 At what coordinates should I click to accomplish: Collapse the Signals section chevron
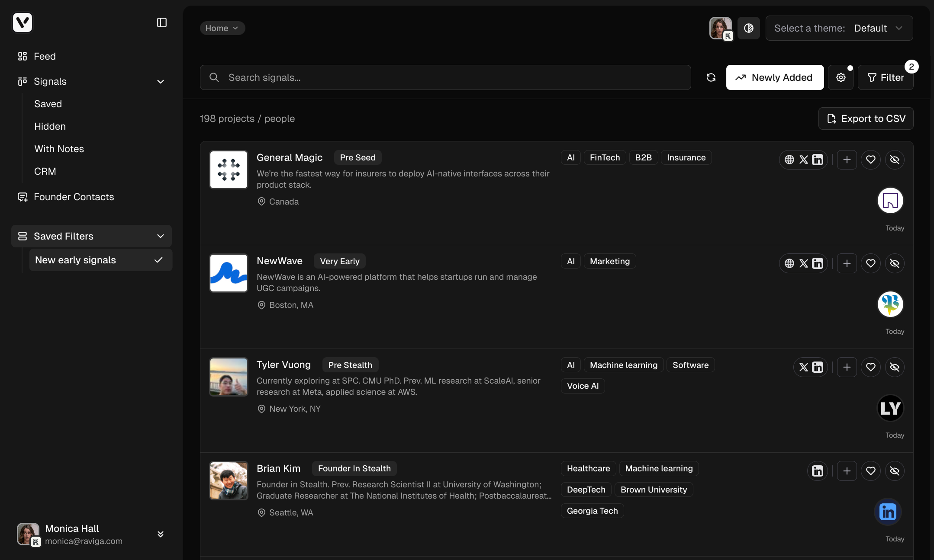tap(161, 82)
